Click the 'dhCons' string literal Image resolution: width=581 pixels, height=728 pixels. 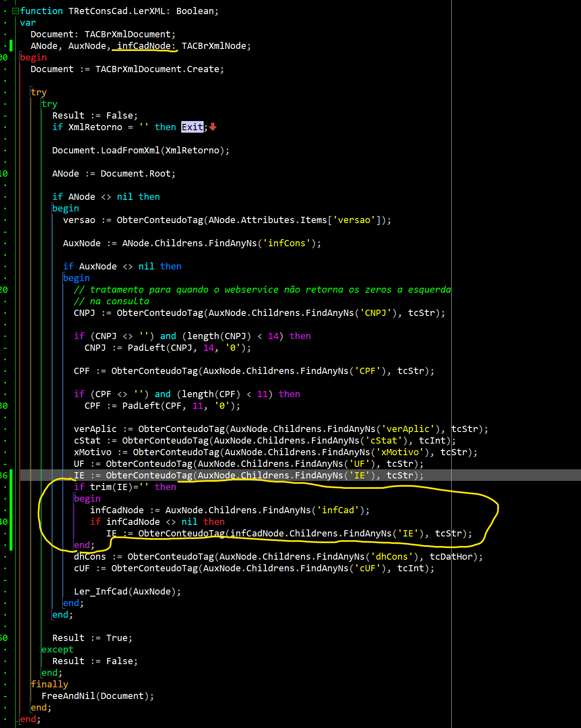point(392,557)
